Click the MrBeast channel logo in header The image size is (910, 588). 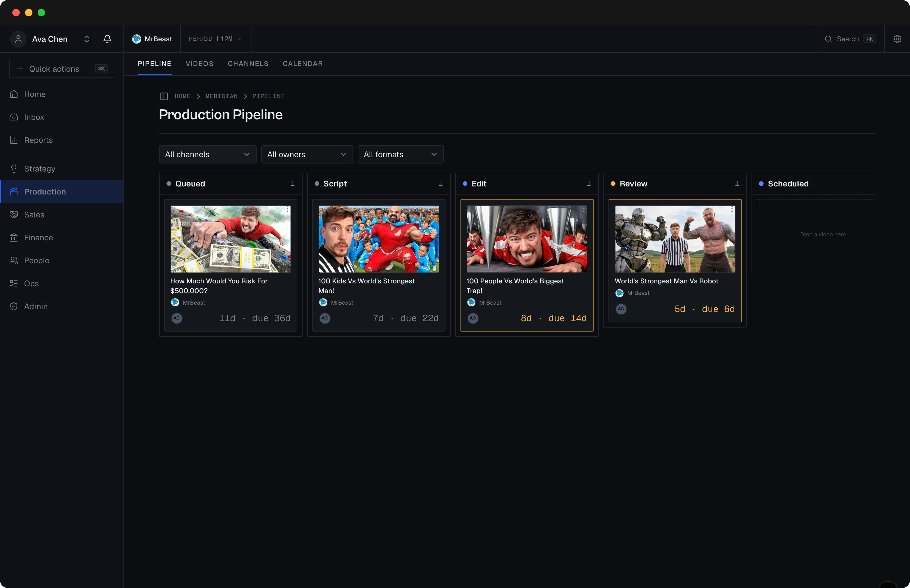(136, 39)
